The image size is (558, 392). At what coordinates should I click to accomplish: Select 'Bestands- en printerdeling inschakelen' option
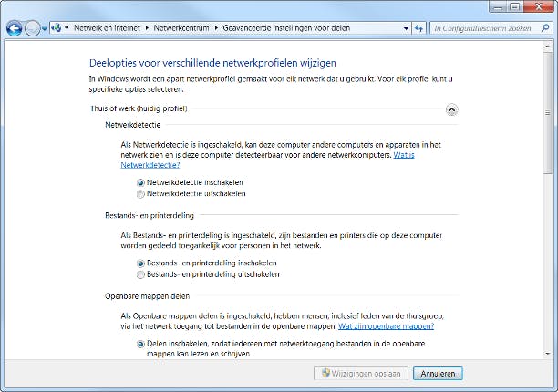click(x=140, y=263)
